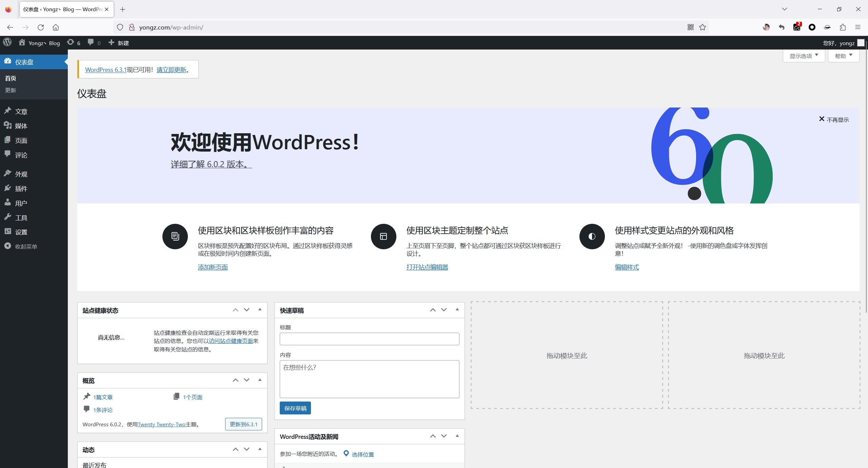The image size is (868, 468).
Task: Move 概览 widget down
Action: (247, 380)
